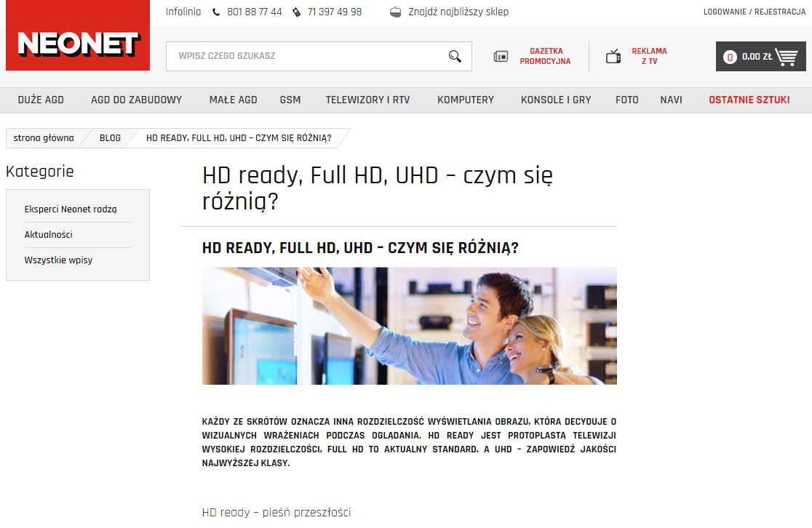The image size is (812, 528).
Task: Click the store locator icon
Action: click(395, 12)
